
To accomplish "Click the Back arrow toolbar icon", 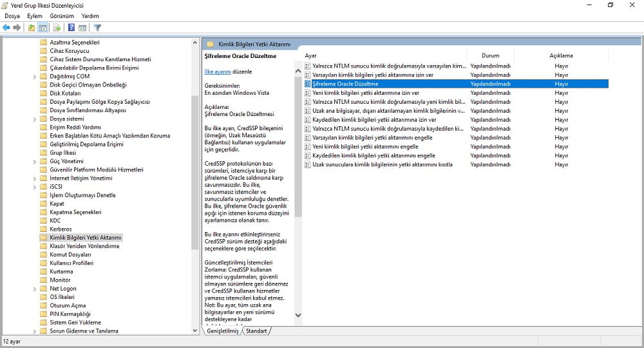I will click(6, 28).
